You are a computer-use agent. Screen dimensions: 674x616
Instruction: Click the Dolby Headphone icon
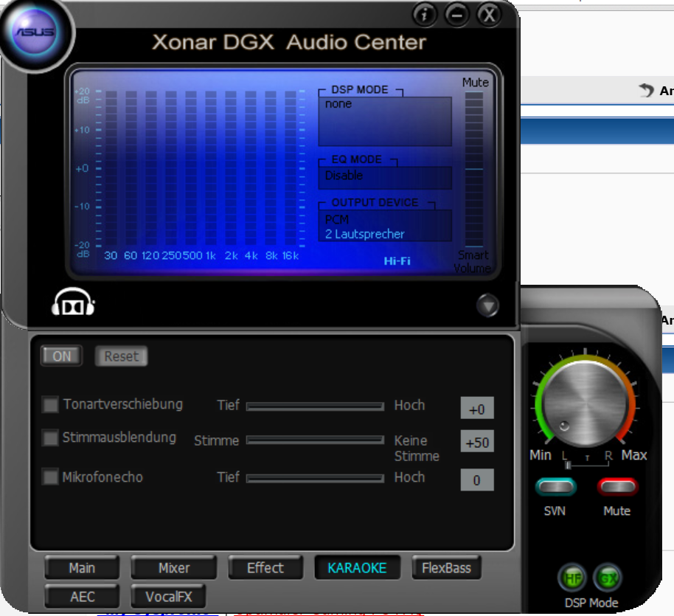(x=73, y=302)
